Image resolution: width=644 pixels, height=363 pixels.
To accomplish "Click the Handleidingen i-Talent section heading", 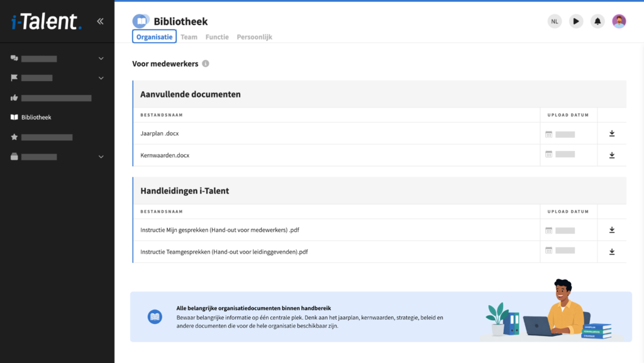I will click(x=185, y=191).
